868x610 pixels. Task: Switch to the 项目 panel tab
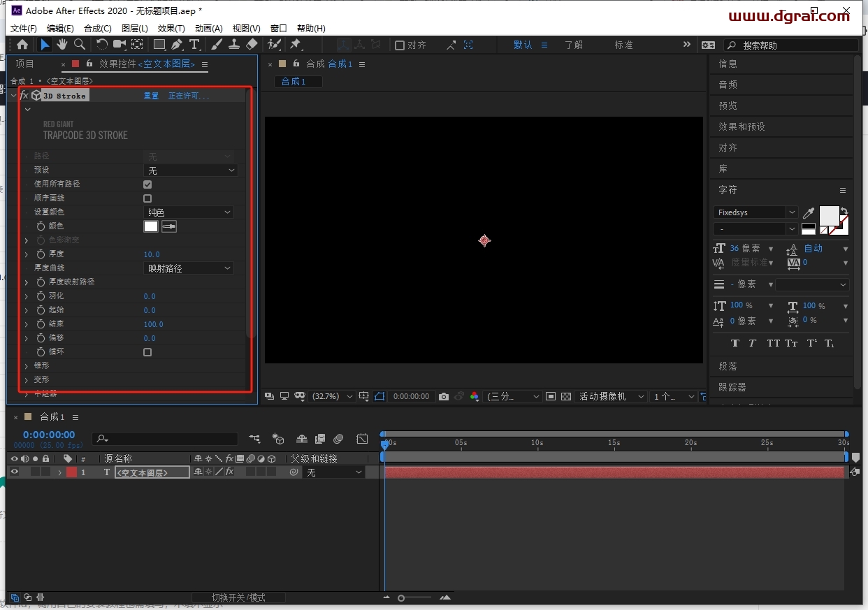click(x=25, y=64)
